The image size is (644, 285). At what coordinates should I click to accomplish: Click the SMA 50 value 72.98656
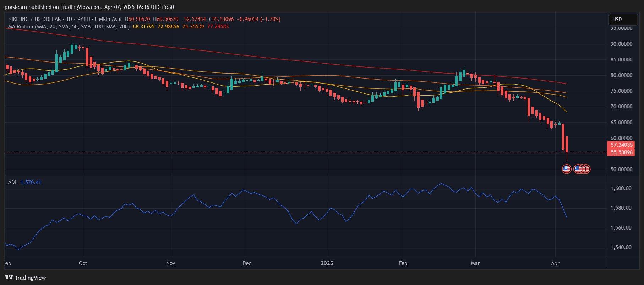click(168, 27)
